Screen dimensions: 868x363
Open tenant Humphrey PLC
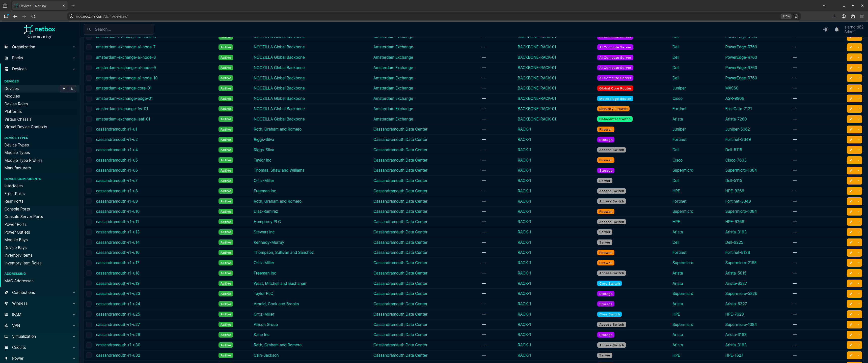coord(267,222)
